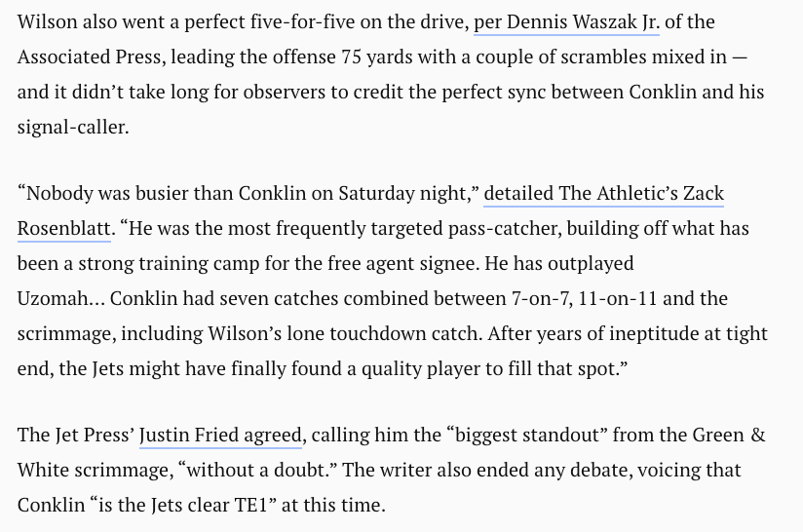Click the word 'signal-caller' ending first paragraph
The image size is (803, 532).
71,128
